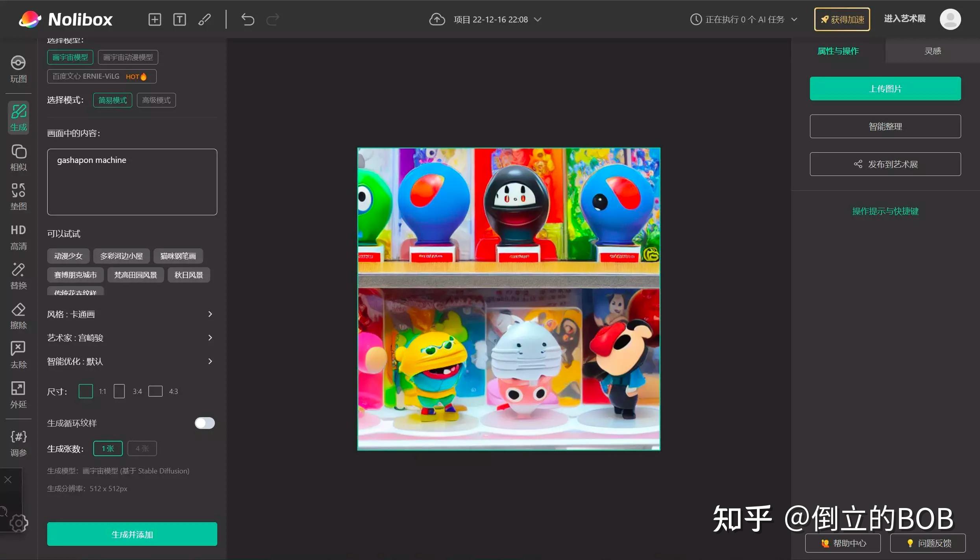
Task: Enable the 生成循环纹样 switch
Action: pos(204,423)
